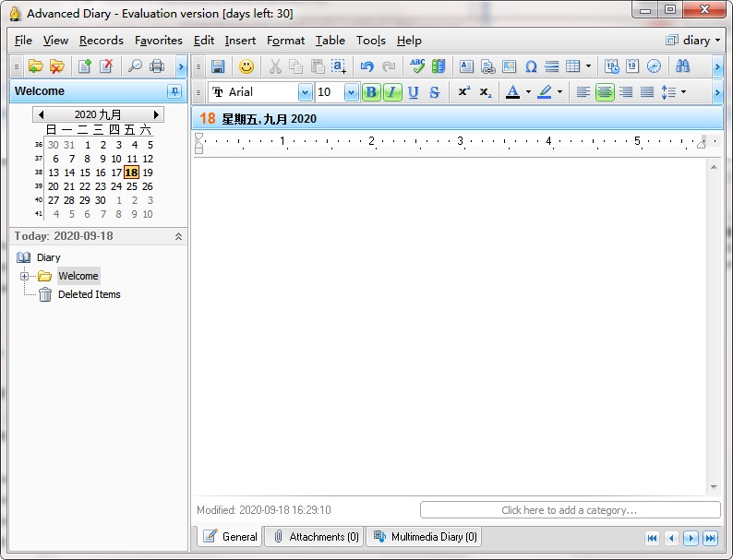Click the select all icon

click(339, 66)
